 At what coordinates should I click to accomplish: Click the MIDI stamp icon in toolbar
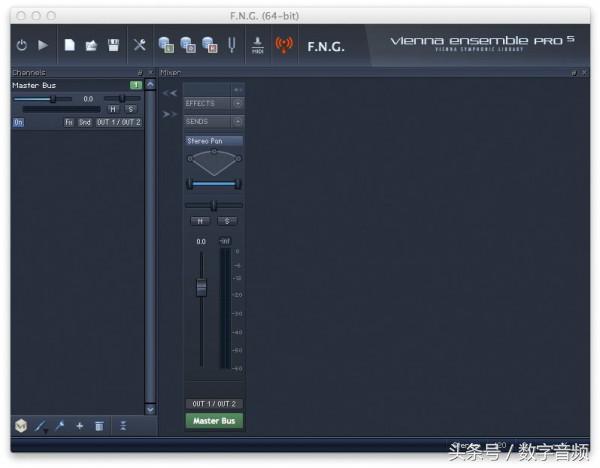(x=258, y=46)
